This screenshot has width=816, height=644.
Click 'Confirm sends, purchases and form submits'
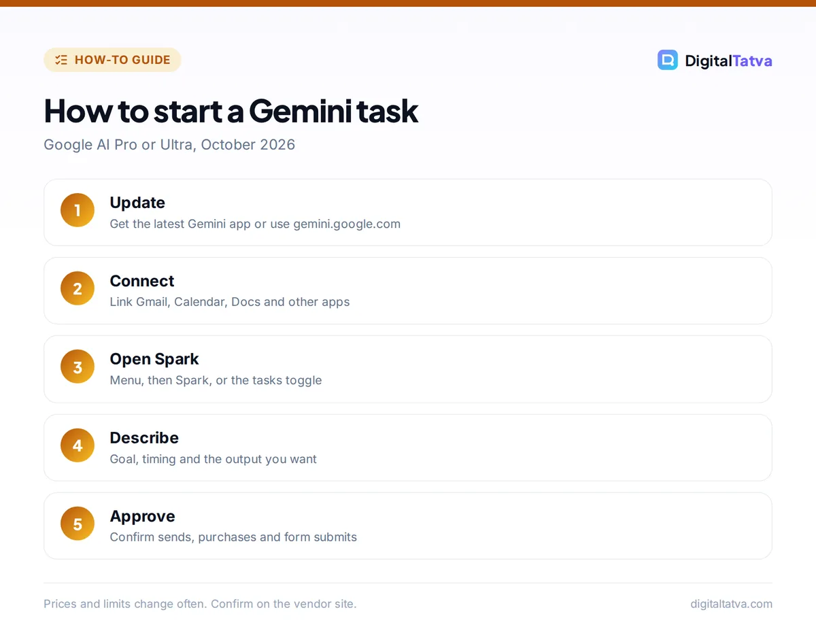click(233, 537)
